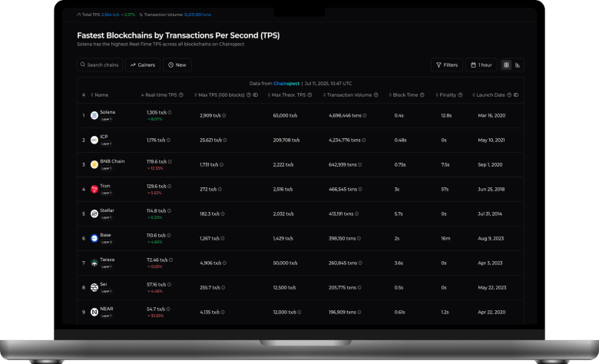Click BNB Chain's 7.5s finality value
This screenshot has width=599, height=364.
(445, 164)
